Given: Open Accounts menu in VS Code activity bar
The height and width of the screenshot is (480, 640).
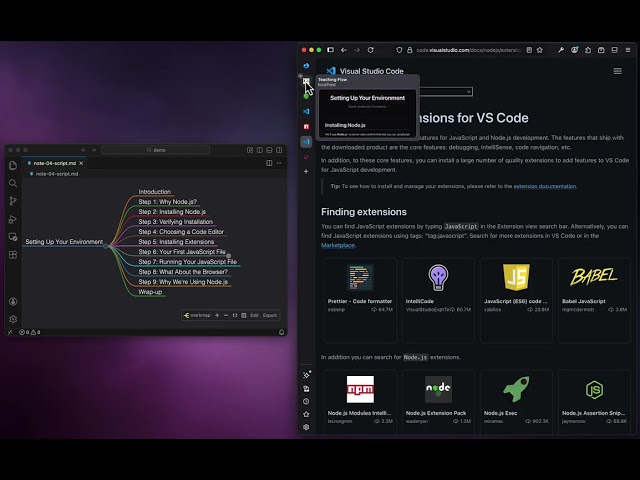Looking at the screenshot, I should [13, 302].
